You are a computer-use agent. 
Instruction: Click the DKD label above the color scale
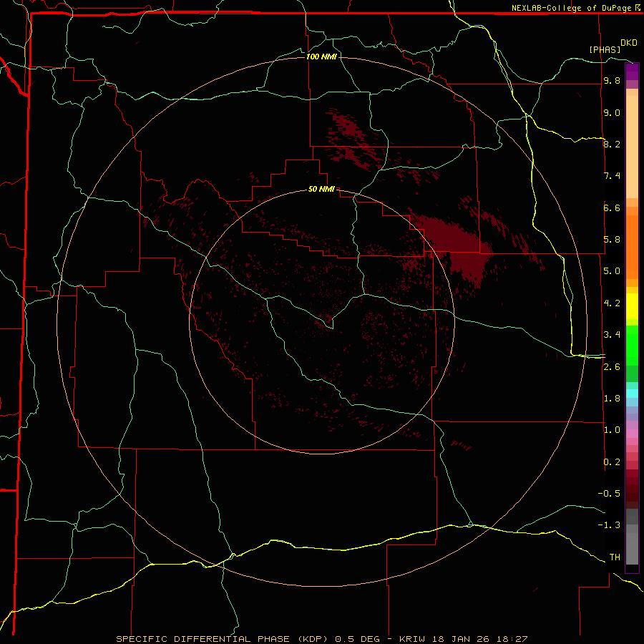click(629, 43)
